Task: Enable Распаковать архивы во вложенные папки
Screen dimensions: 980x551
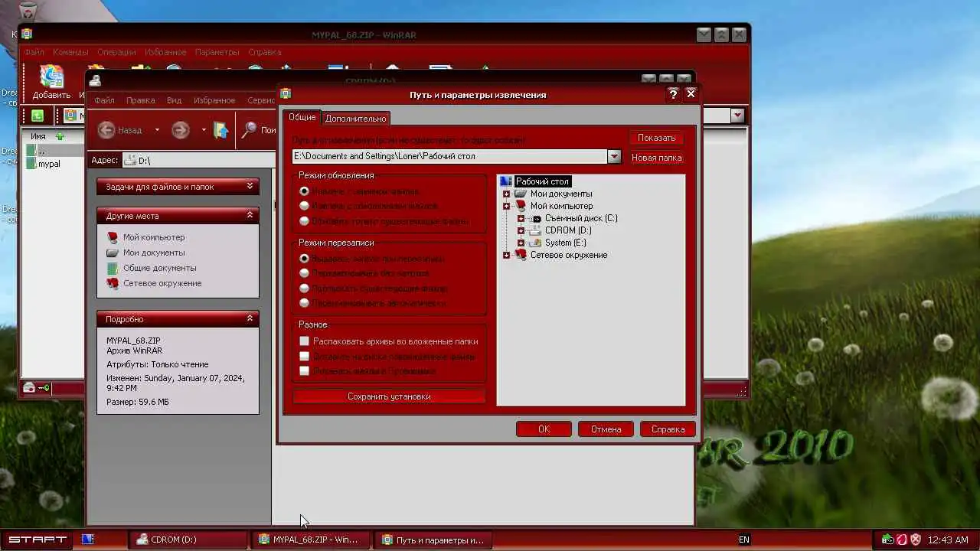Action: pos(304,341)
